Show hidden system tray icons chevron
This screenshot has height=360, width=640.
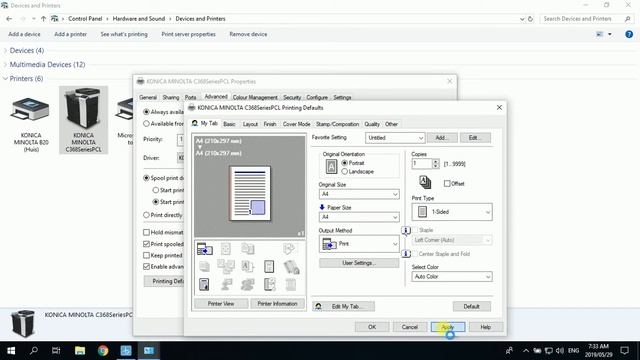tap(526, 351)
